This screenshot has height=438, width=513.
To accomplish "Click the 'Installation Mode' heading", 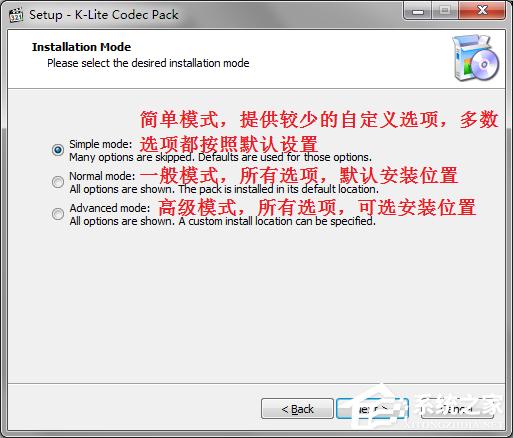I will point(81,47).
